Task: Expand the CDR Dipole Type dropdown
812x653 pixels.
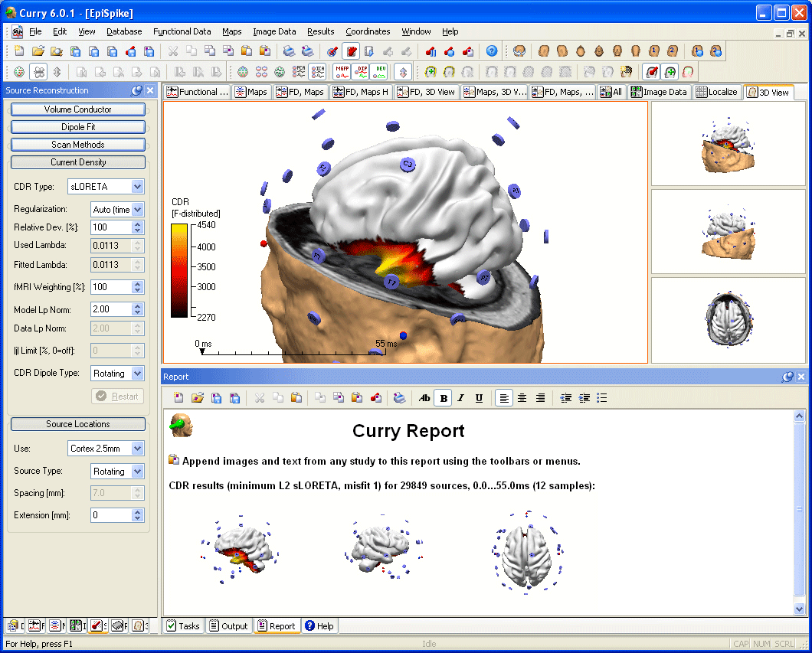Action: coord(137,374)
